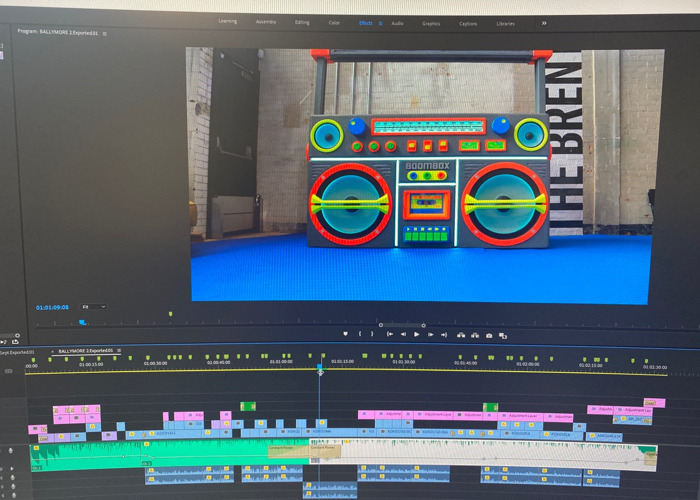
Task: Click the timeline playhead on the ruler
Action: (x=320, y=369)
